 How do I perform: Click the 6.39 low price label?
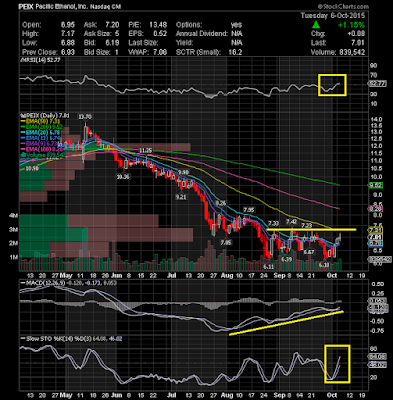point(286,259)
